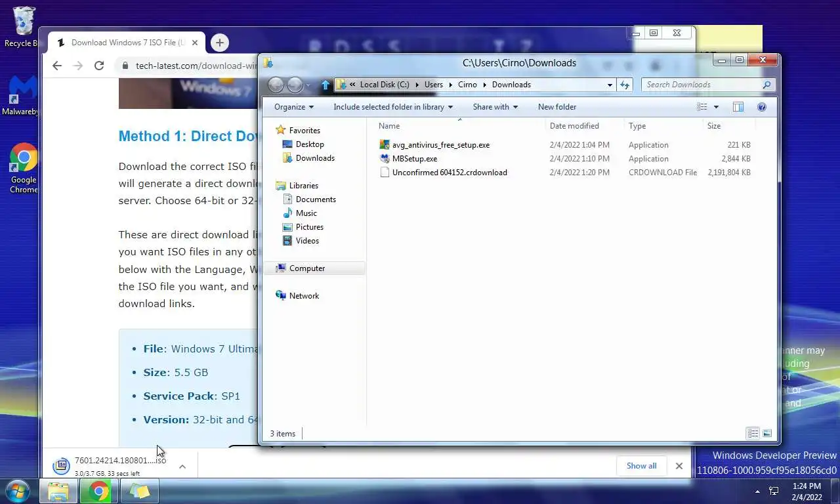
Task: Click Local Disk (C:) breadcrumb
Action: pos(385,85)
